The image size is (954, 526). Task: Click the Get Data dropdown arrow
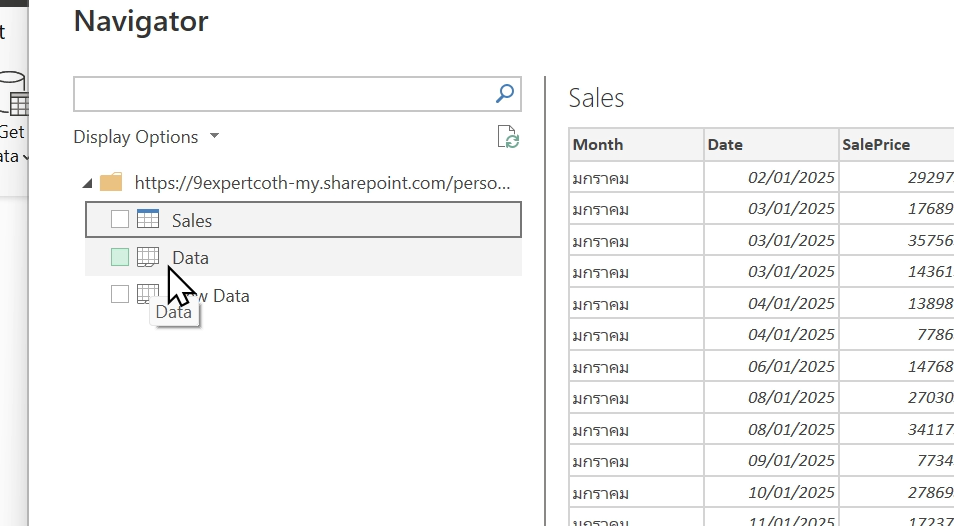click(x=25, y=157)
